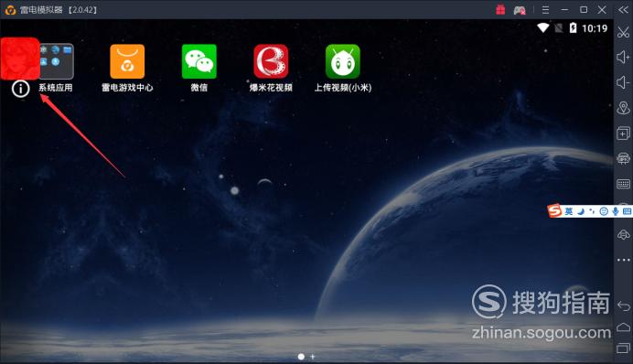Toggle Sogou punctuation mode
Image resolution: width=633 pixels, height=364 pixels.
(592, 211)
